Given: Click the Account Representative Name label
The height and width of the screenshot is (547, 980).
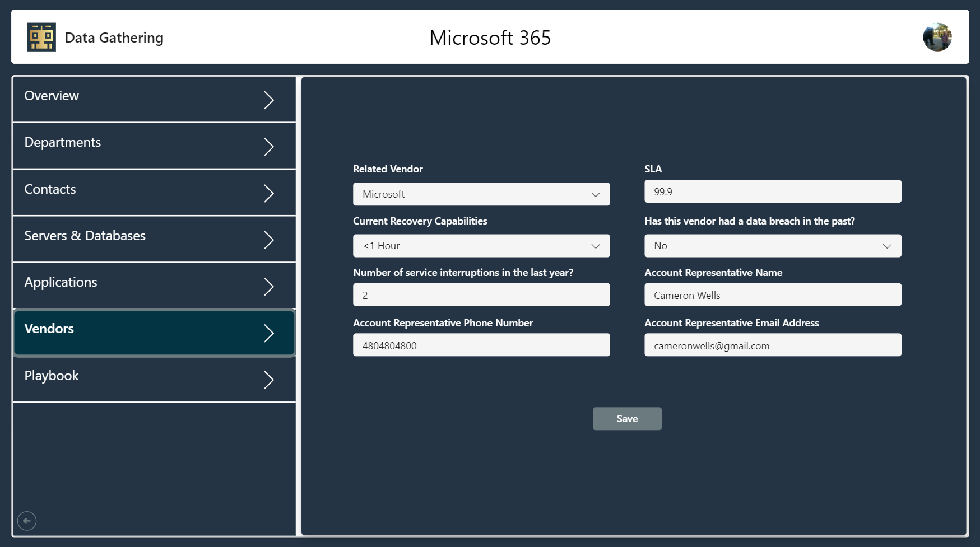Looking at the screenshot, I should click(x=713, y=273).
